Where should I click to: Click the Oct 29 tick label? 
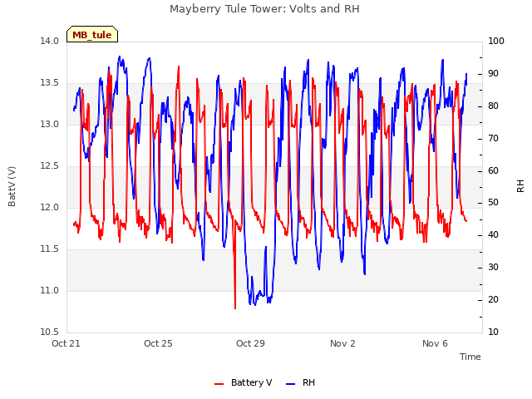[250, 343]
